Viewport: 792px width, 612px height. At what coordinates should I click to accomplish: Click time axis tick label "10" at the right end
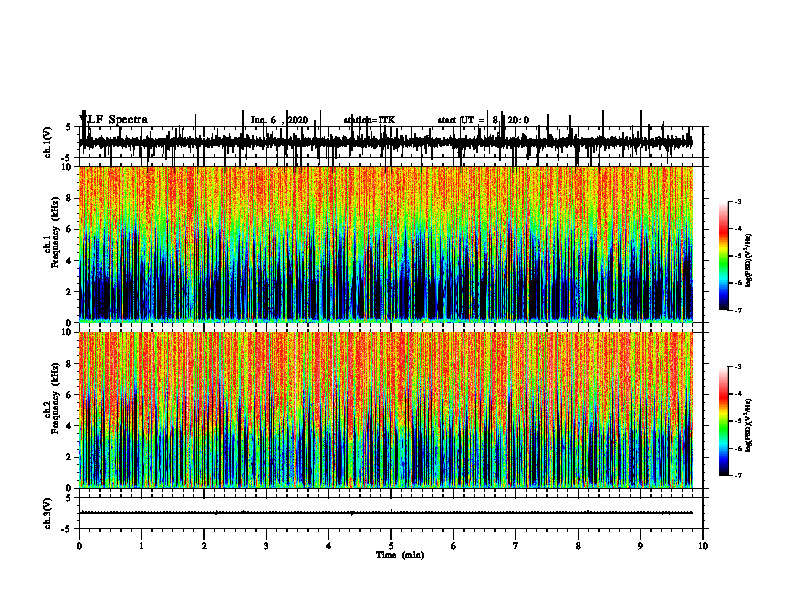pos(703,546)
